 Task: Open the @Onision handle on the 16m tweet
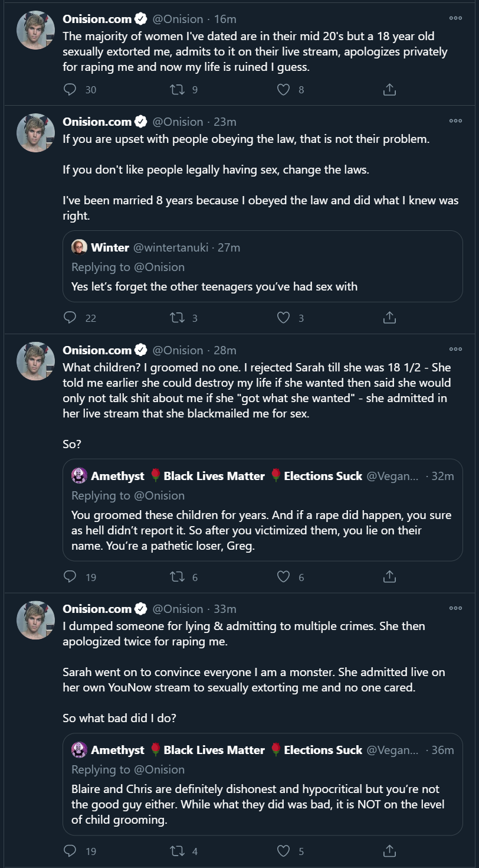178,19
